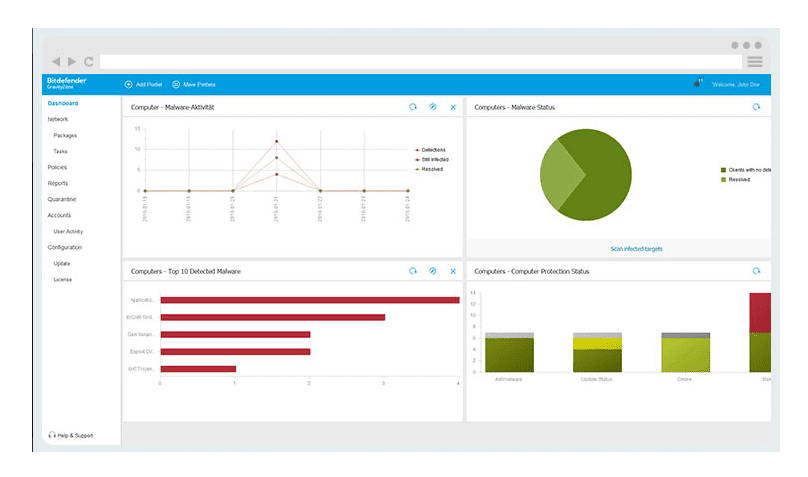Open the Welcome, John Doe user menu
The width and height of the screenshot is (808, 477).
pyautogui.click(x=735, y=85)
